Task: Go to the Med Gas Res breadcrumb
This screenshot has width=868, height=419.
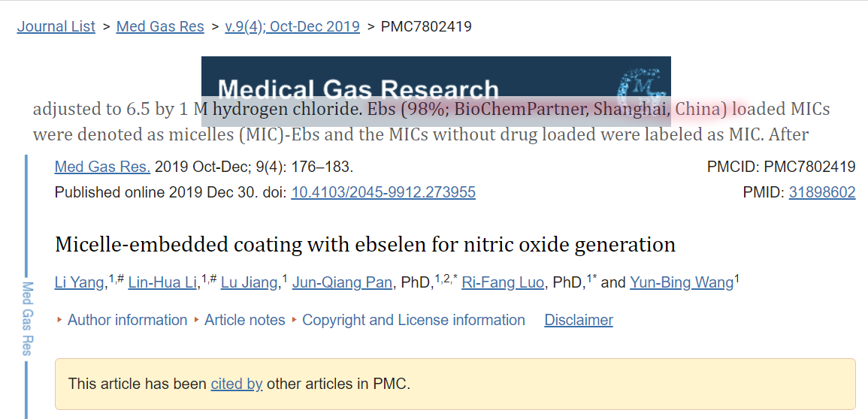Action: (x=160, y=26)
